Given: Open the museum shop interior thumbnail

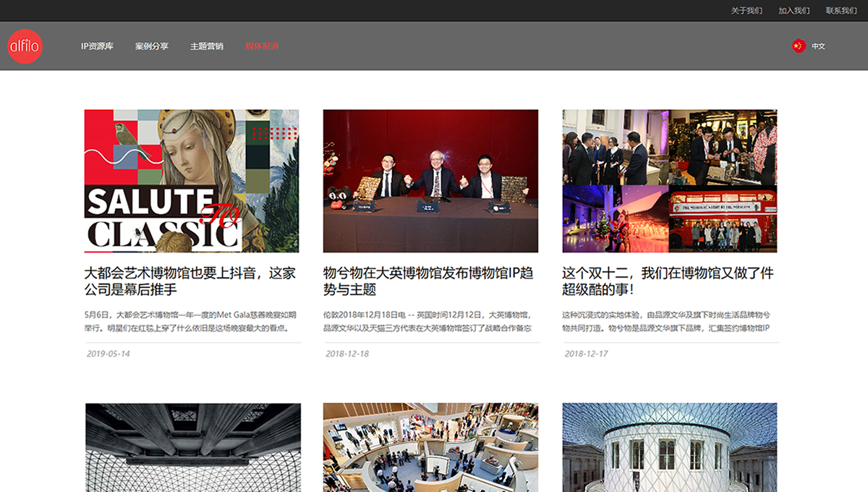Looking at the screenshot, I should 430,447.
